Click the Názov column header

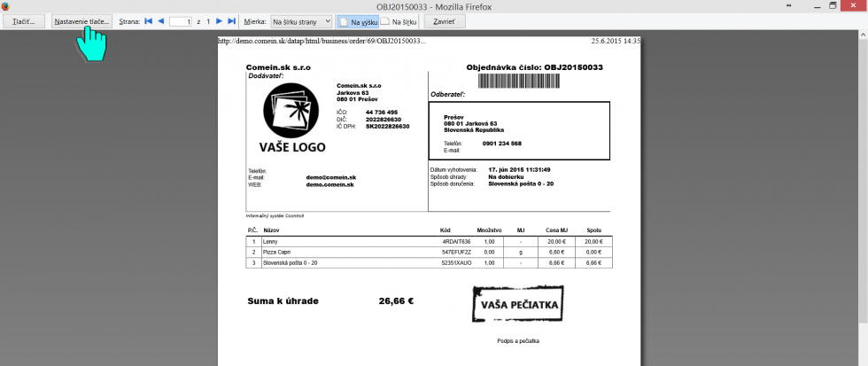271,230
